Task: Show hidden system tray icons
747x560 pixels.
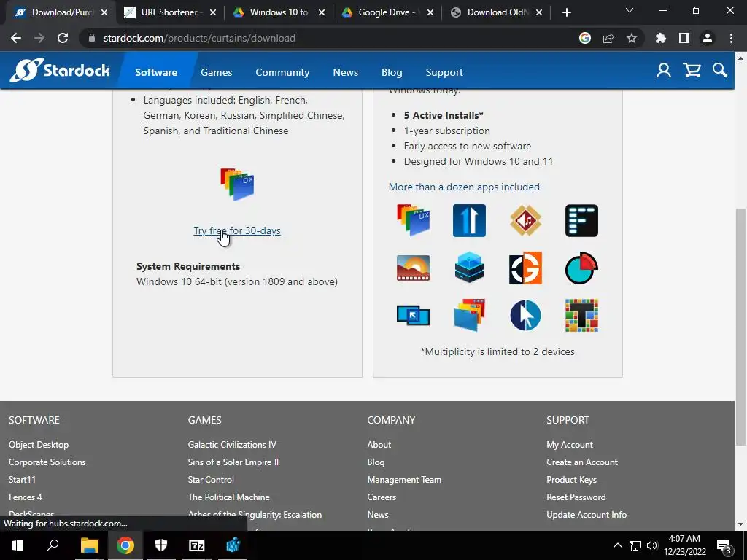Action: (617, 545)
